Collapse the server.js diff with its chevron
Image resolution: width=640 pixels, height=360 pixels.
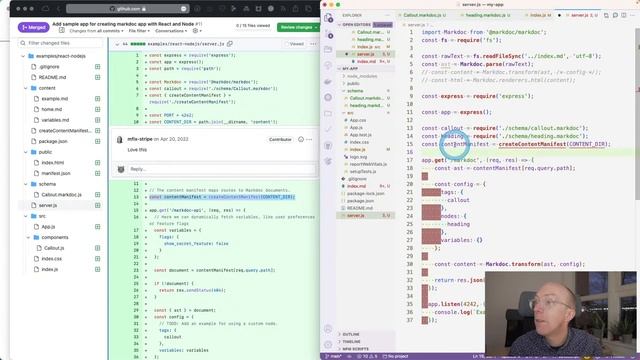117,44
